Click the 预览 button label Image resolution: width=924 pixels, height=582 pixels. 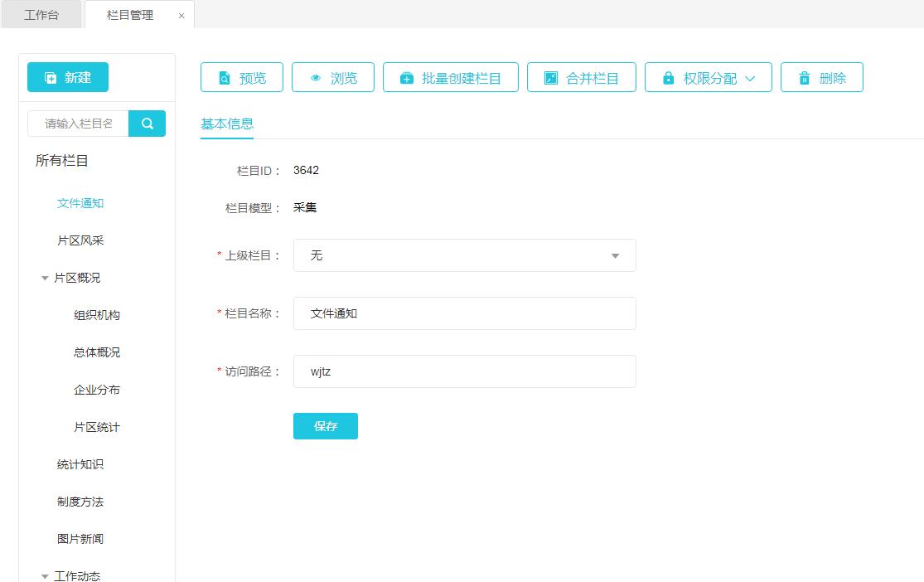click(x=253, y=78)
